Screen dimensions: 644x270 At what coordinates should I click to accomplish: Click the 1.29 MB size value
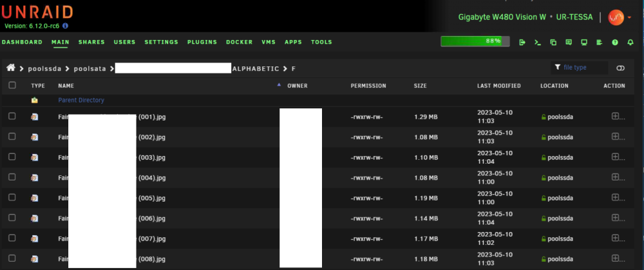click(426, 117)
